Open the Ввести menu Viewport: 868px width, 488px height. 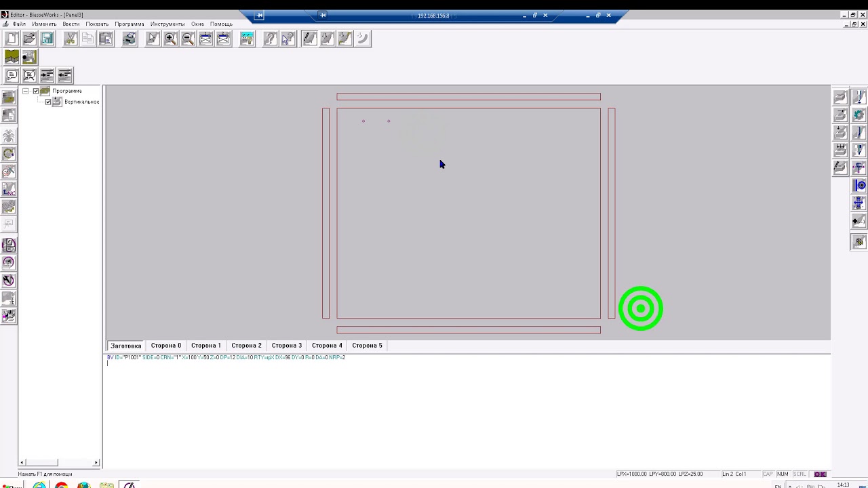click(71, 24)
